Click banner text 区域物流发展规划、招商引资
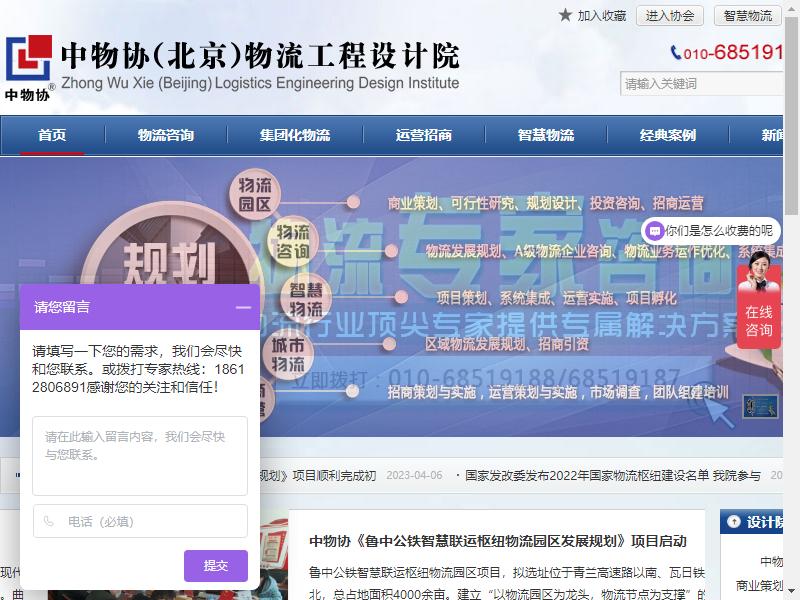This screenshot has height=600, width=800. click(x=507, y=344)
